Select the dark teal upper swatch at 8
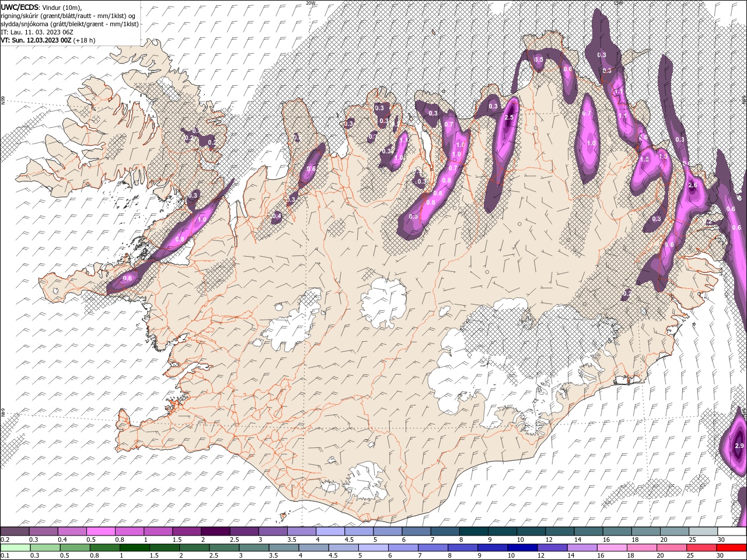This screenshot has width=747, height=560. 473,531
